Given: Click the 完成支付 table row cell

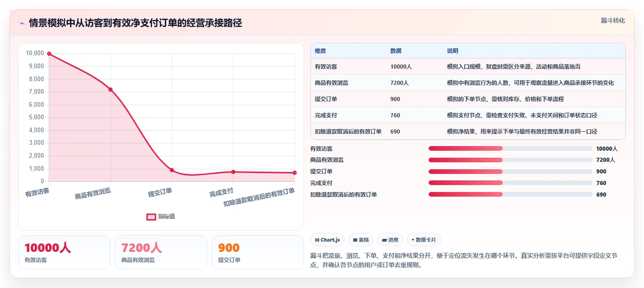Looking at the screenshot, I should click(326, 115).
